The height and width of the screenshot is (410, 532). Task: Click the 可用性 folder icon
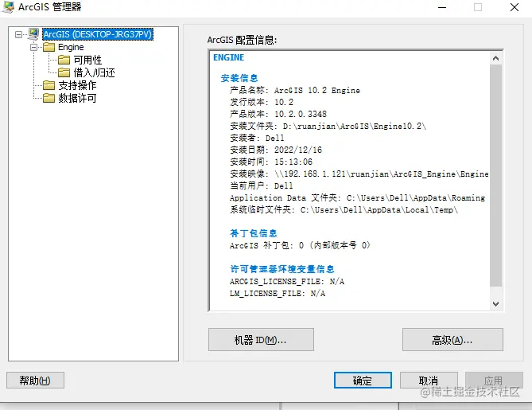(x=64, y=60)
